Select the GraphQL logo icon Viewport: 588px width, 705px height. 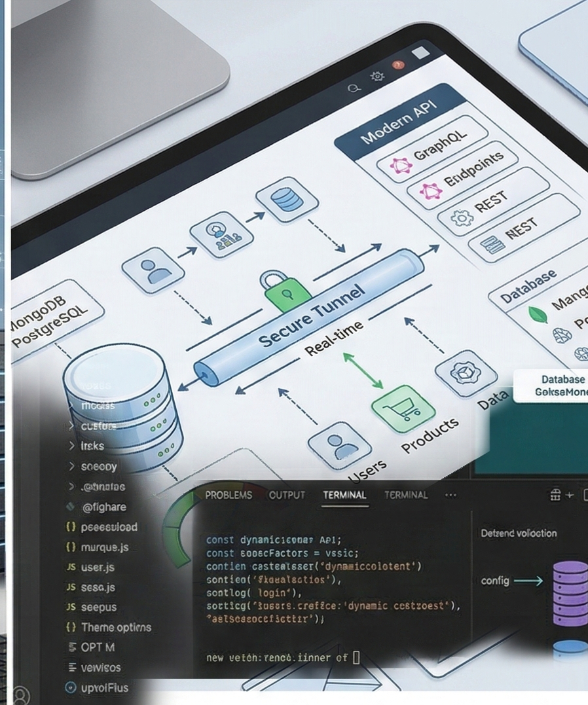tap(400, 166)
